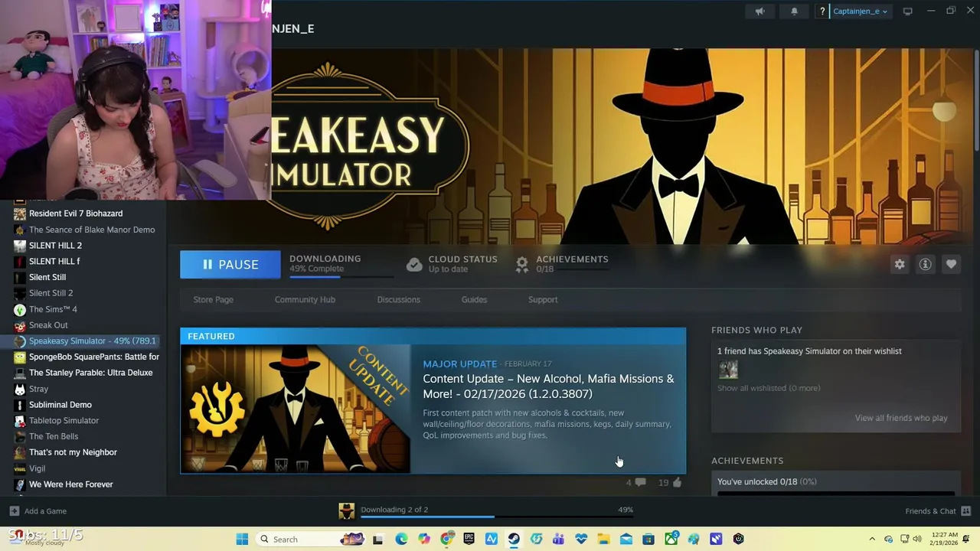Click the thumbs-up icon with 19 likes
The height and width of the screenshot is (551, 980).
click(x=677, y=482)
